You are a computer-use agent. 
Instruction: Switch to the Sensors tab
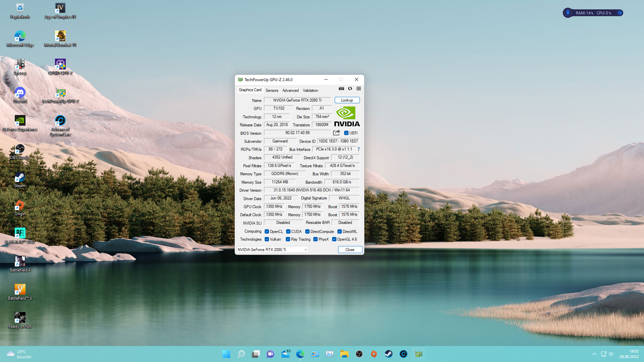tap(272, 90)
